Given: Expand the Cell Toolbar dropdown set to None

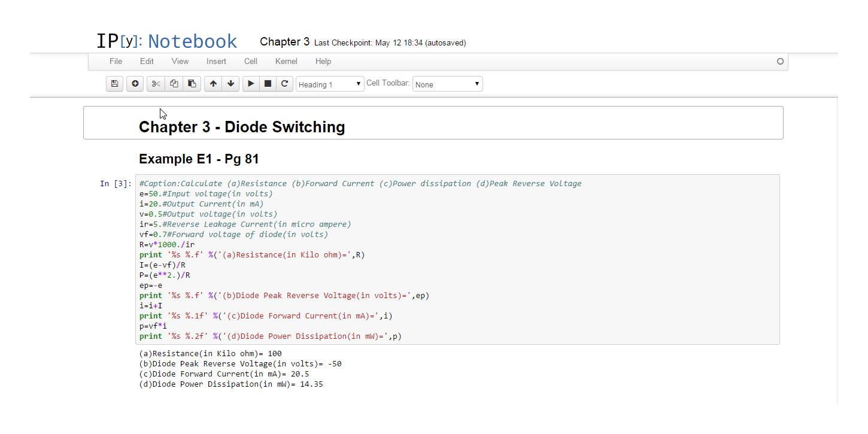Looking at the screenshot, I should [x=447, y=84].
